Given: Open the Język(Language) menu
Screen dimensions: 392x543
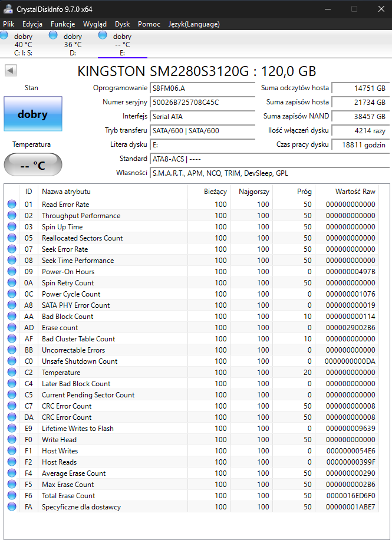Looking at the screenshot, I should [194, 24].
